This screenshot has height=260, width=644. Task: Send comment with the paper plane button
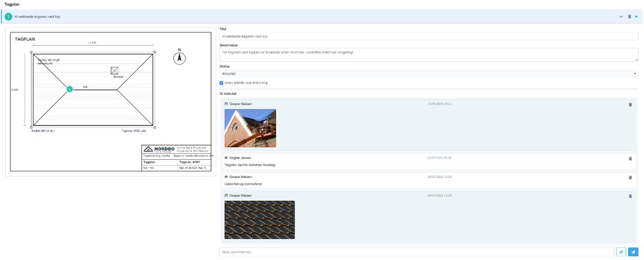click(x=634, y=252)
